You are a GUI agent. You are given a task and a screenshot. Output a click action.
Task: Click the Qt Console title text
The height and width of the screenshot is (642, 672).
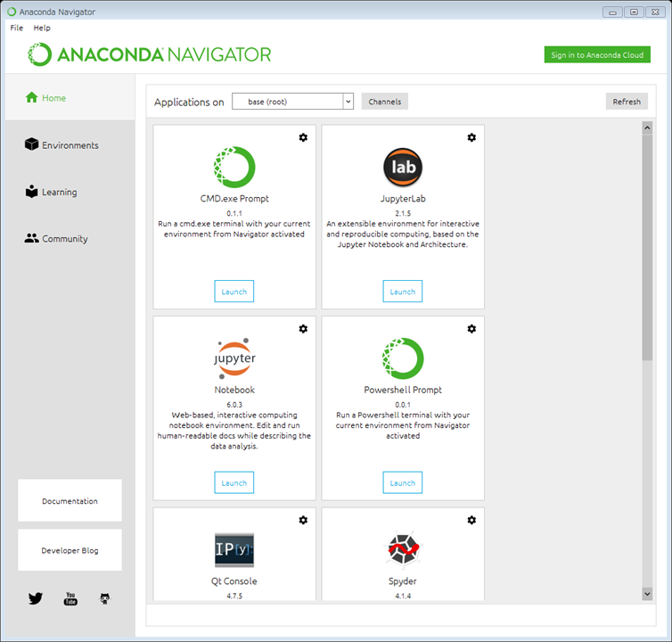234,581
